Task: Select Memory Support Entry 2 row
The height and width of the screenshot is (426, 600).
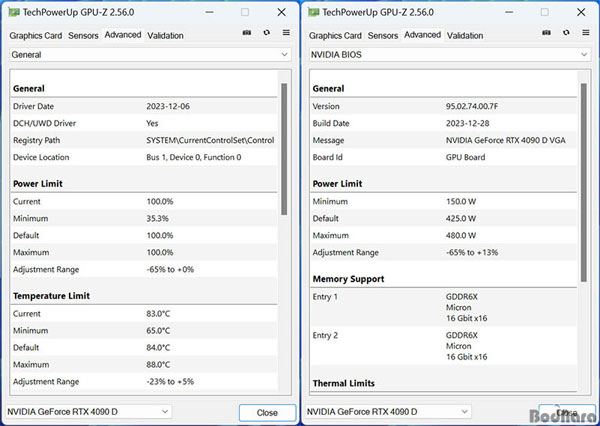Action: pos(443,346)
